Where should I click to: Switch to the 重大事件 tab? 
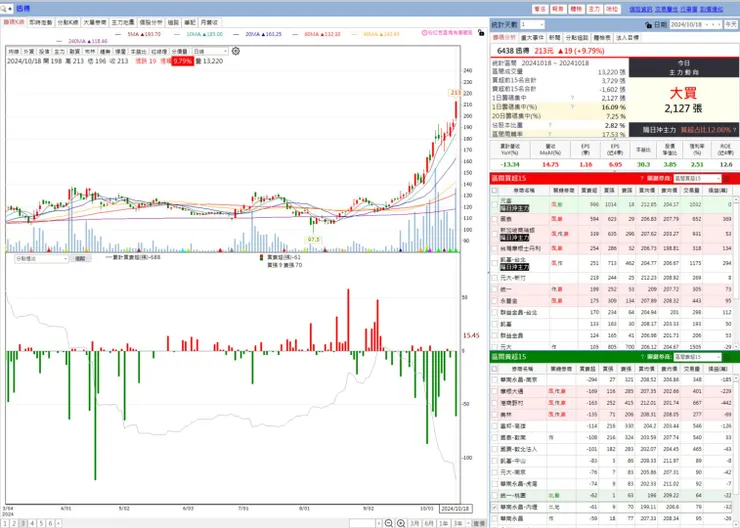(x=532, y=37)
